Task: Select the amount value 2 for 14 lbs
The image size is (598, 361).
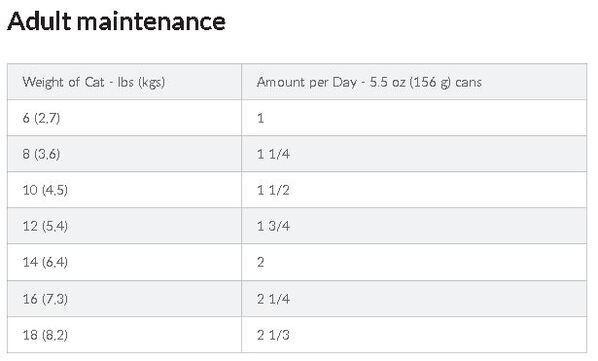Action: tap(260, 262)
